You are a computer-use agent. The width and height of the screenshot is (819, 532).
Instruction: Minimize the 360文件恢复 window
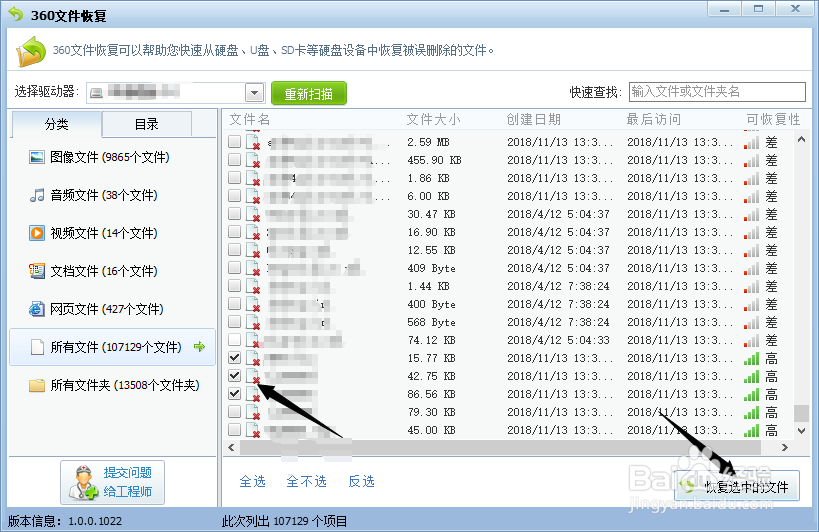pyautogui.click(x=724, y=9)
